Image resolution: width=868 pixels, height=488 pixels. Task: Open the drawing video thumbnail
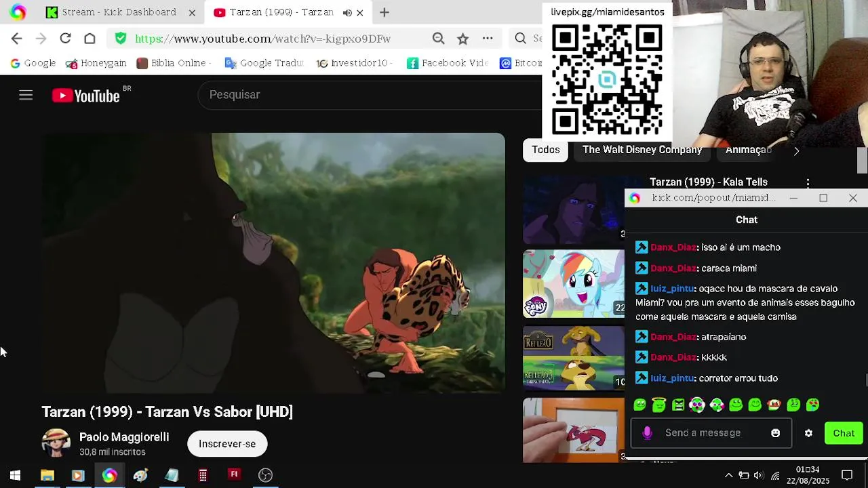574,430
